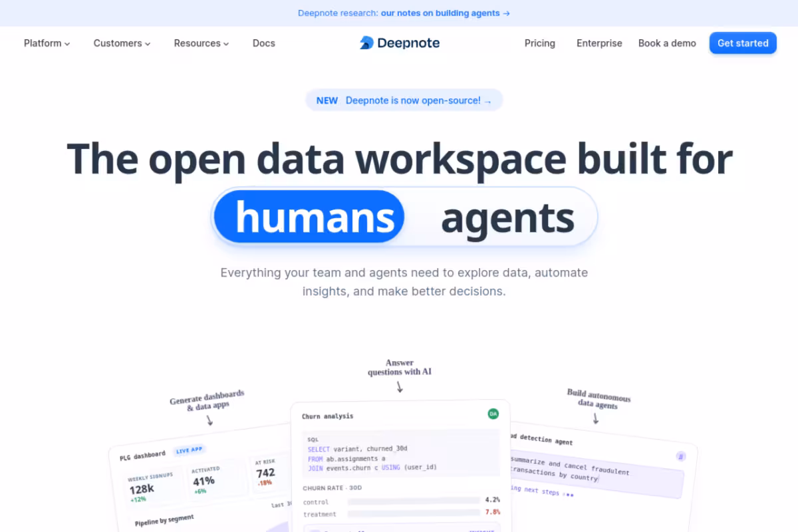Open the Resources dropdown menu
The height and width of the screenshot is (532, 798).
(201, 43)
